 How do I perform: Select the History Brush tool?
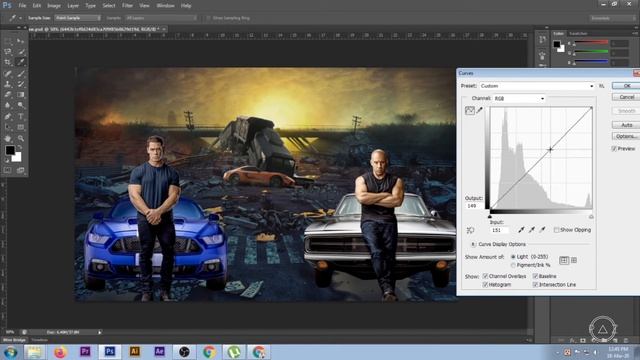[x=21, y=84]
